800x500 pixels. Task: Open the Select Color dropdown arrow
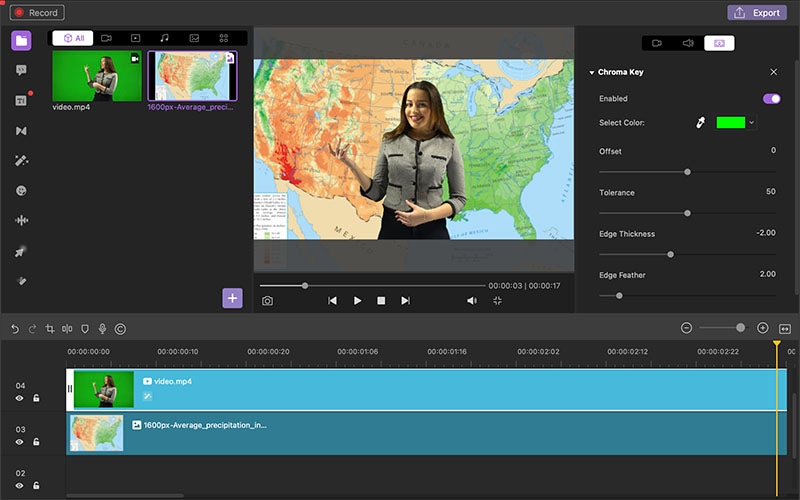(752, 122)
